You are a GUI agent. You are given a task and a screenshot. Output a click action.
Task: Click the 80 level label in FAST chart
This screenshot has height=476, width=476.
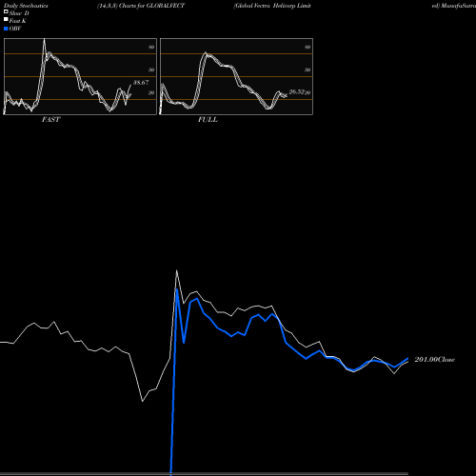[151, 47]
